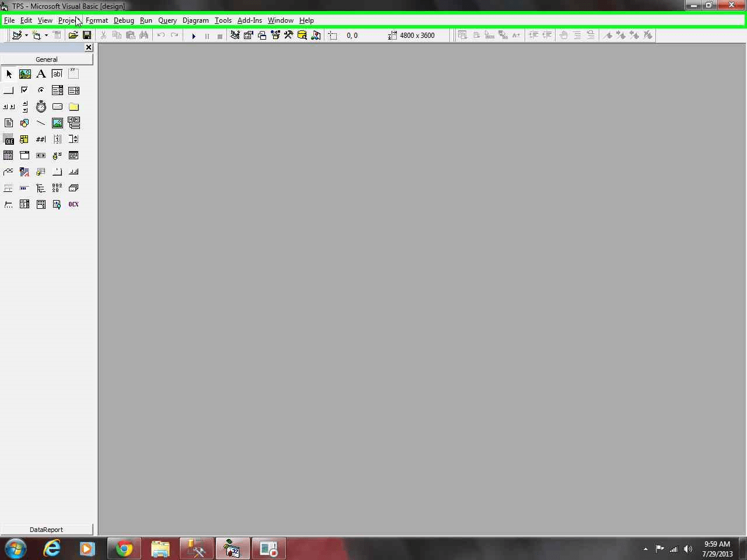This screenshot has width=747, height=560.
Task: Select the FileListBox control in toolbox
Action: (9, 123)
